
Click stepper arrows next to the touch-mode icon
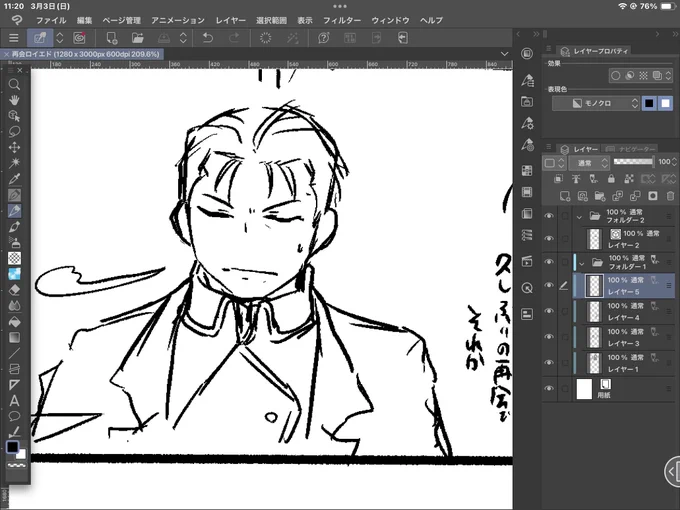point(60,38)
